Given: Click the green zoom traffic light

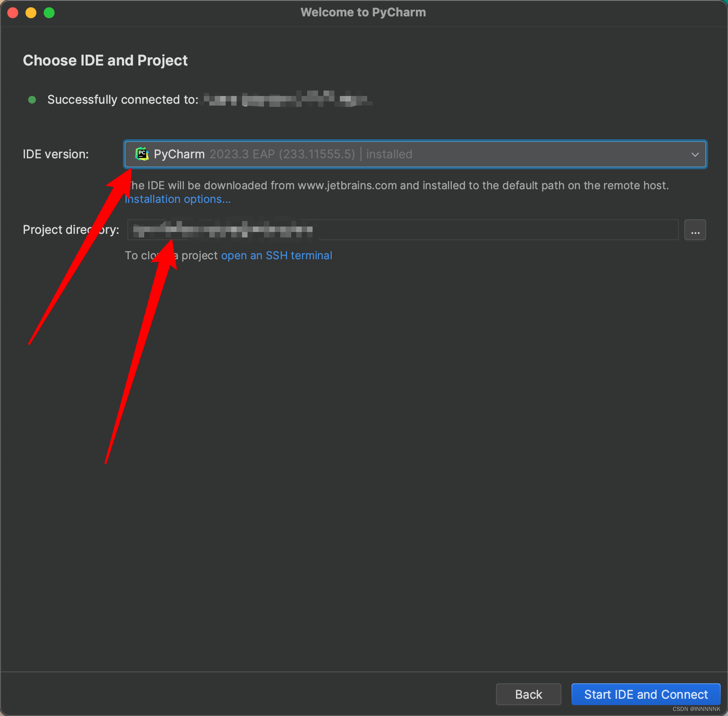Looking at the screenshot, I should [x=49, y=12].
